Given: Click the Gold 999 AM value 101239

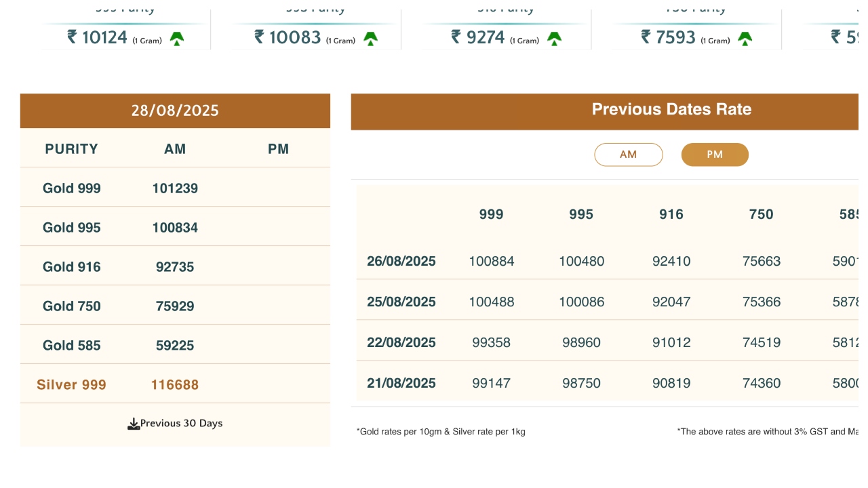Looking at the screenshot, I should tap(175, 188).
